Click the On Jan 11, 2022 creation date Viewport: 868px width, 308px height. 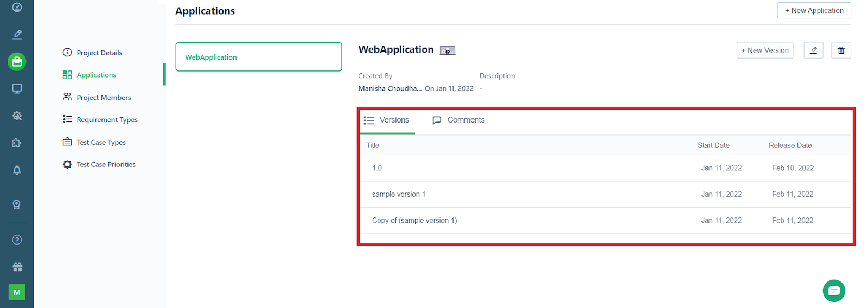[449, 88]
